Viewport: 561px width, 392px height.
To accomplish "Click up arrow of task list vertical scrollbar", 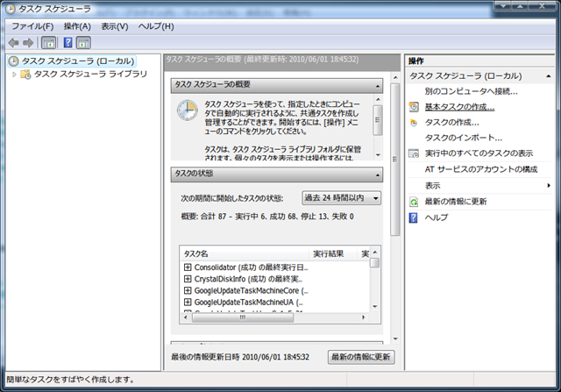I will click(375, 253).
